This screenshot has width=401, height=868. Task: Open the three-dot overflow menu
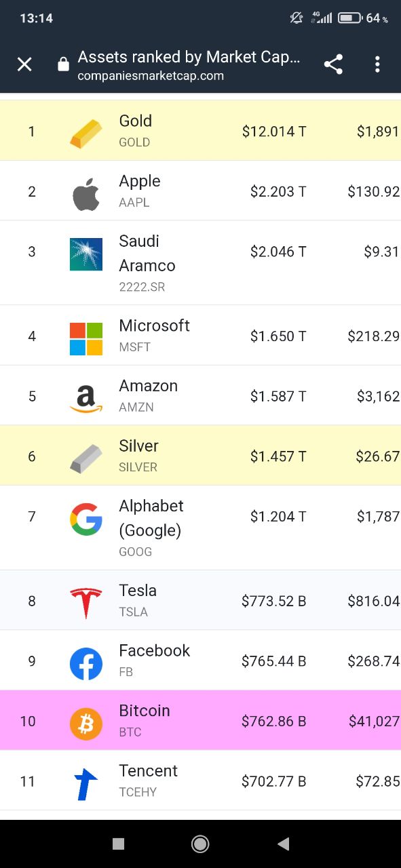click(x=377, y=64)
